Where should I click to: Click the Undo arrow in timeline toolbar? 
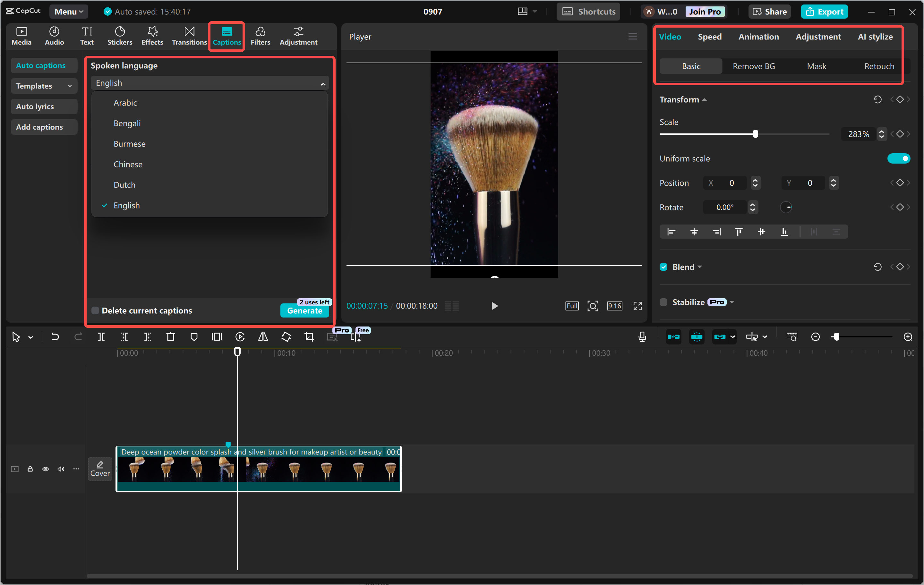point(55,337)
